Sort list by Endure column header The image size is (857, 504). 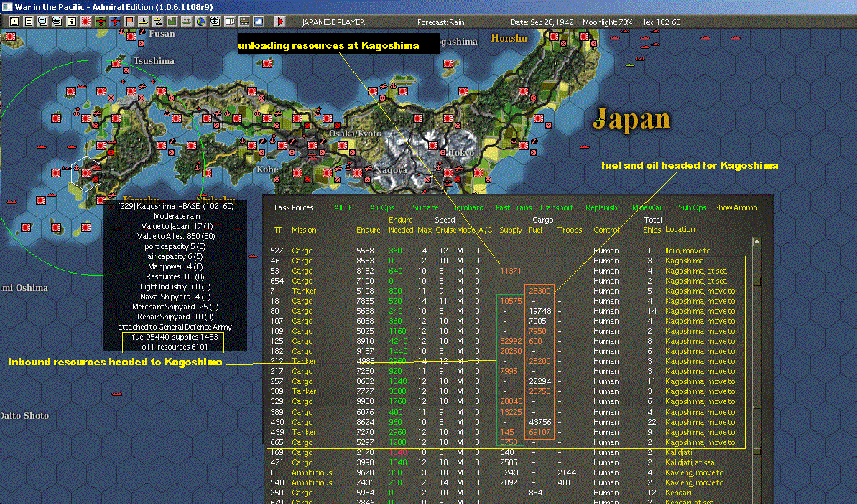coord(369,230)
